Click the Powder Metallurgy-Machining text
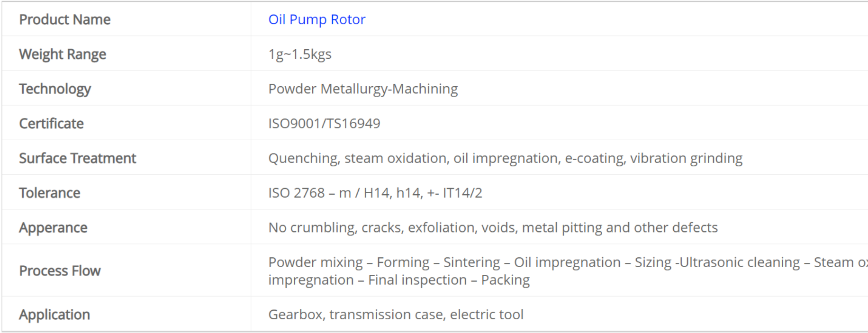Image resolution: width=868 pixels, height=333 pixels. pos(363,89)
